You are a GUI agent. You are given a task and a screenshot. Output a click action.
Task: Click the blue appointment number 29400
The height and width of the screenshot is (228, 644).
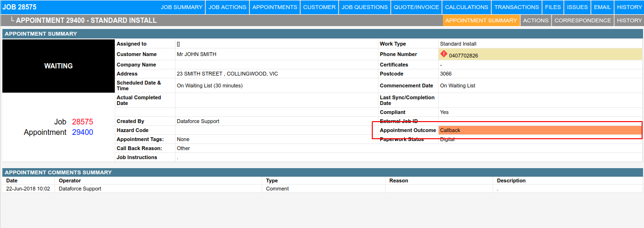[83, 133]
